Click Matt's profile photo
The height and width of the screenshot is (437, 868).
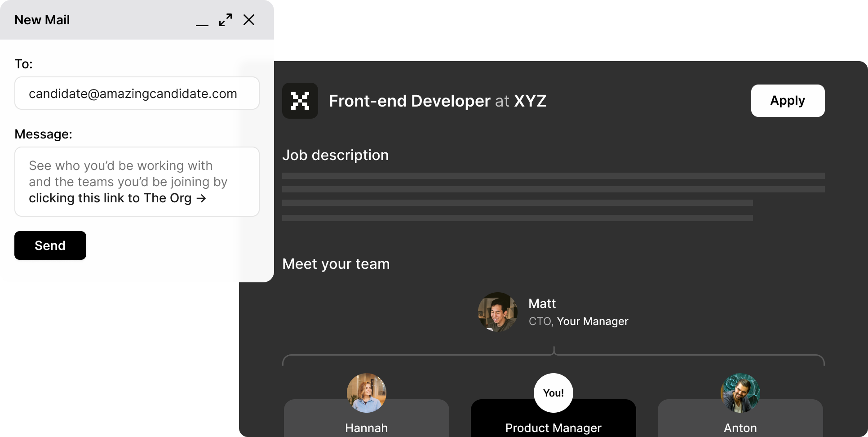tap(498, 312)
